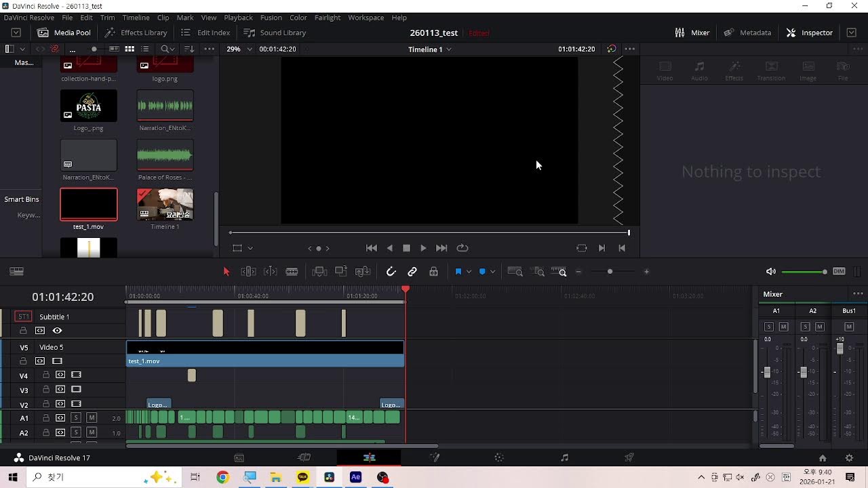
Task: Activate the Blade Edit tool
Action: click(x=292, y=272)
